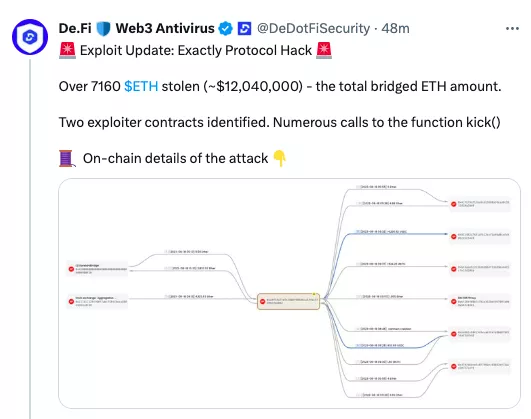Click the red icon of central node
Image resolution: width=531 pixels, height=419 pixels.
tap(262, 301)
